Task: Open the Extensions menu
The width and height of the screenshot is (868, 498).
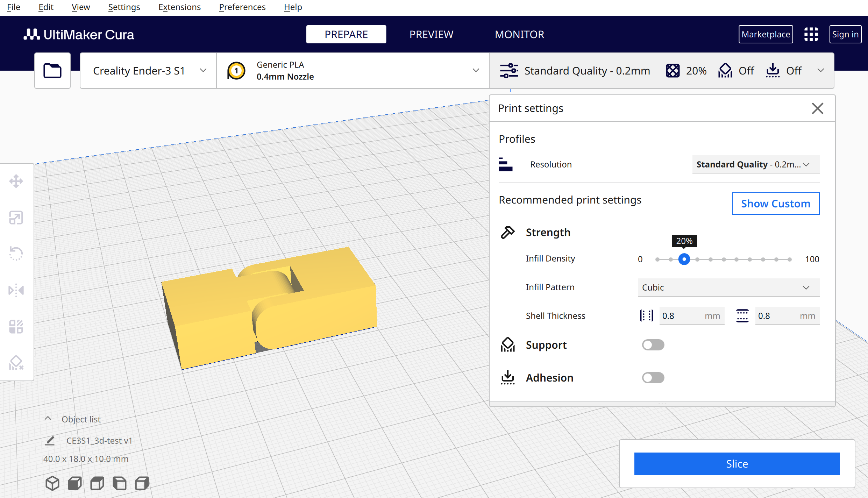Action: (x=179, y=7)
